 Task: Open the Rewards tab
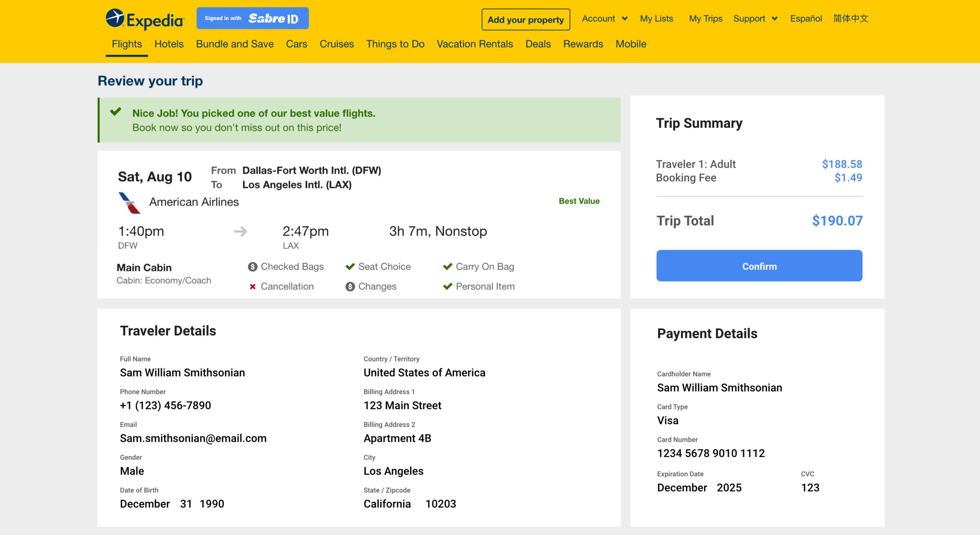click(583, 44)
